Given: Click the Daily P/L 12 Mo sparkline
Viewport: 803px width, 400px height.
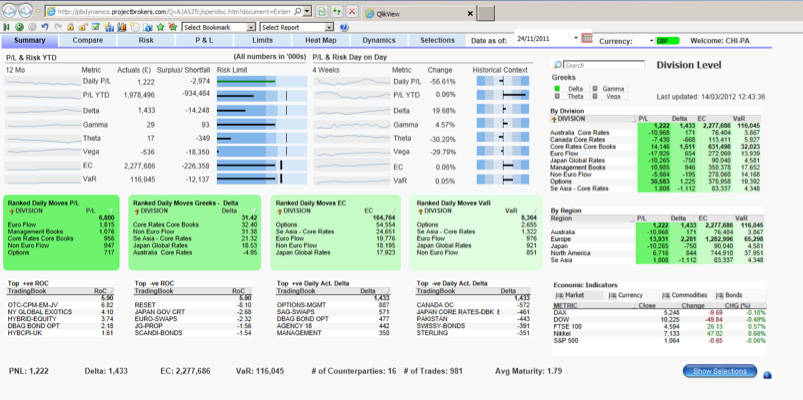Looking at the screenshot, I should click(x=42, y=81).
